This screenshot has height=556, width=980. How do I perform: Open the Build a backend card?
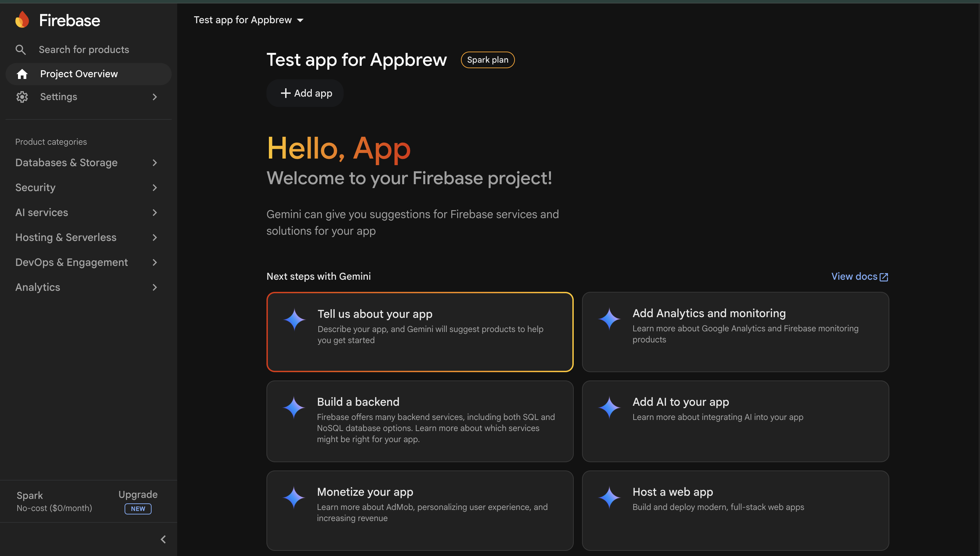(420, 421)
